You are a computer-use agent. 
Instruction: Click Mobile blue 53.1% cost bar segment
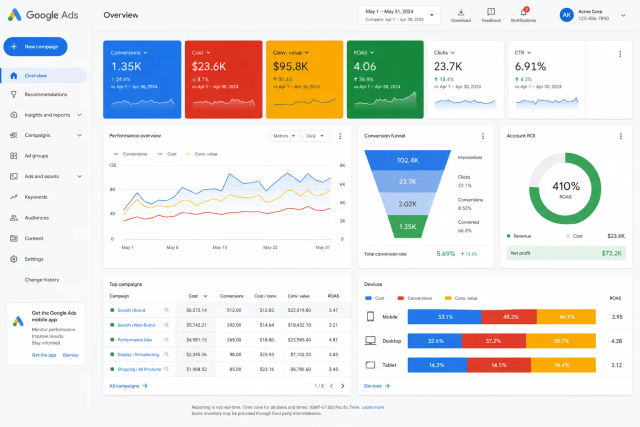(444, 317)
